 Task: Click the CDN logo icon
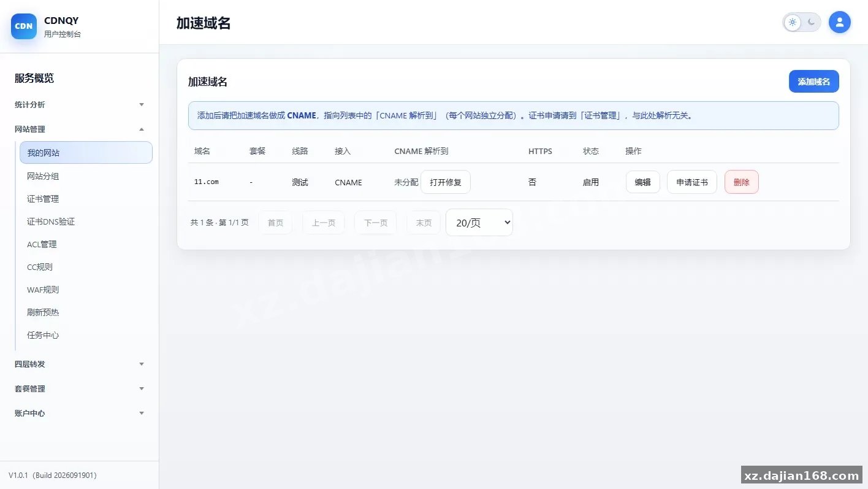click(24, 26)
